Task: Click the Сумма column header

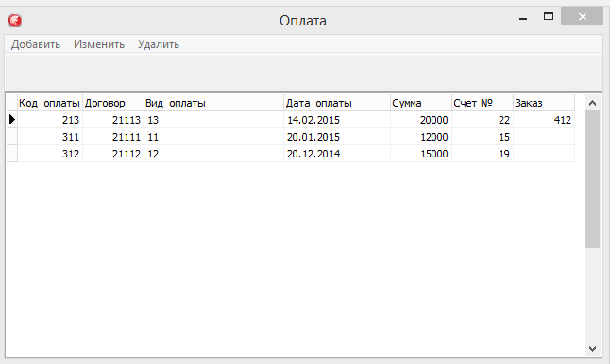Action: tap(421, 103)
